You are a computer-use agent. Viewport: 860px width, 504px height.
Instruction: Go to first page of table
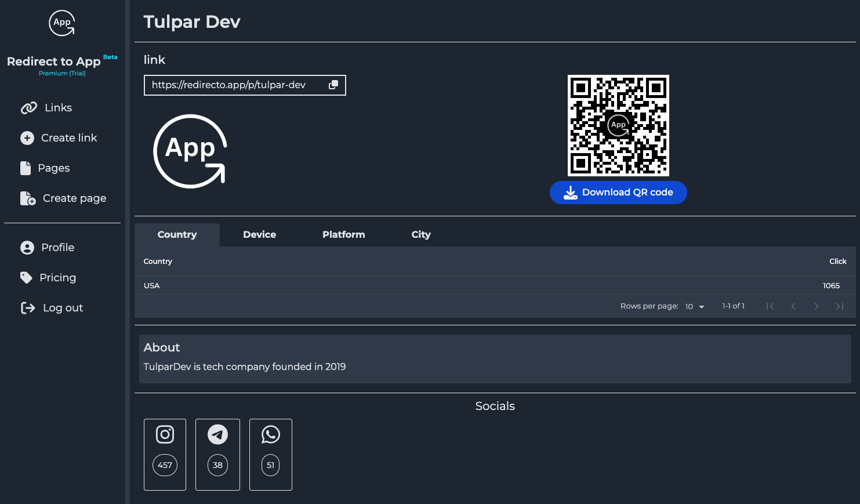pos(770,306)
